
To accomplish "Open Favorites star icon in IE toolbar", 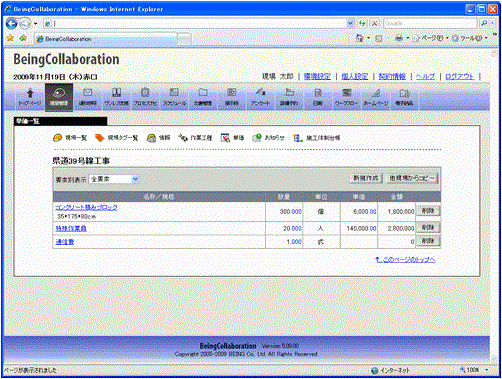I will (10, 38).
